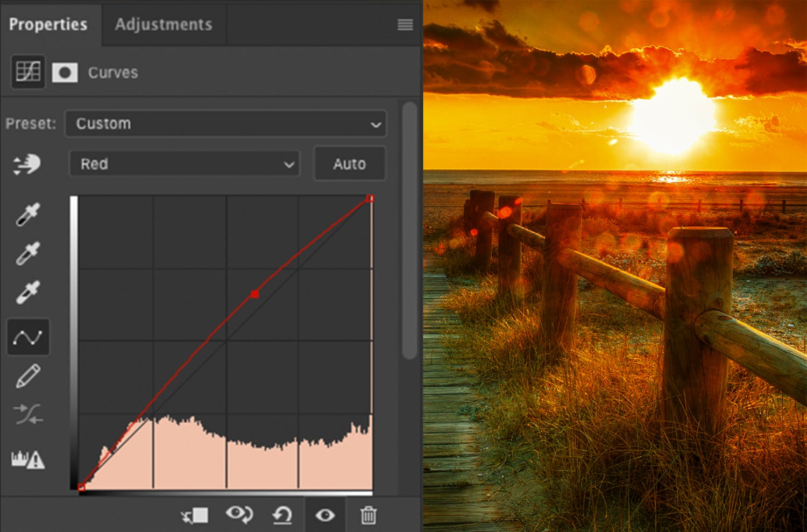Select the Properties tab
The height and width of the screenshot is (532, 807).
pyautogui.click(x=49, y=24)
